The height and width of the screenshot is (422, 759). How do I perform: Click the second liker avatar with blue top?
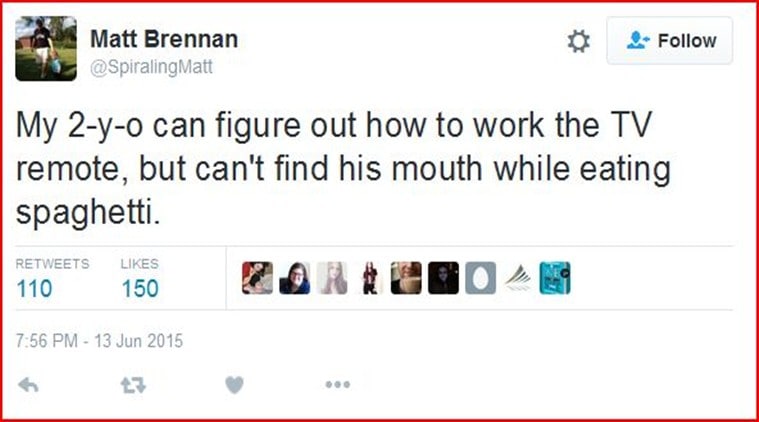(294, 278)
